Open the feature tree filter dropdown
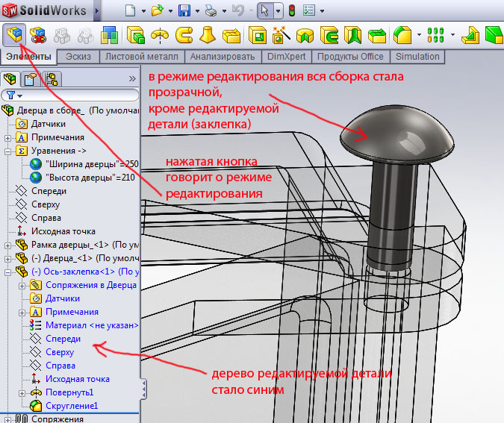The height and width of the screenshot is (423, 504). point(14,95)
